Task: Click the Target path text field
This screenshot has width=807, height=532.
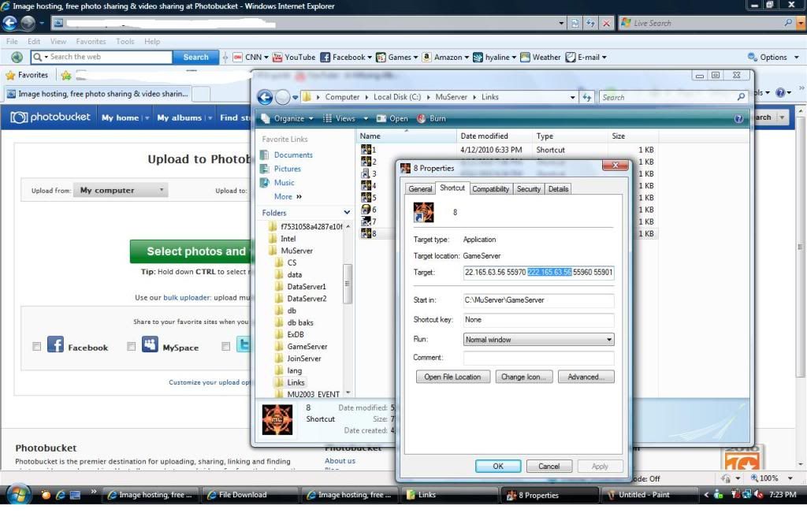Action: (x=538, y=272)
